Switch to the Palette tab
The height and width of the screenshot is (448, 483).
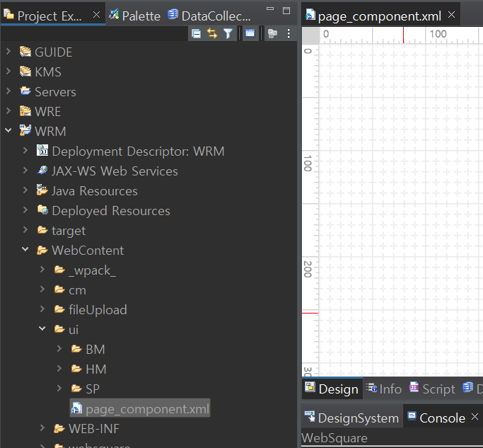click(134, 16)
